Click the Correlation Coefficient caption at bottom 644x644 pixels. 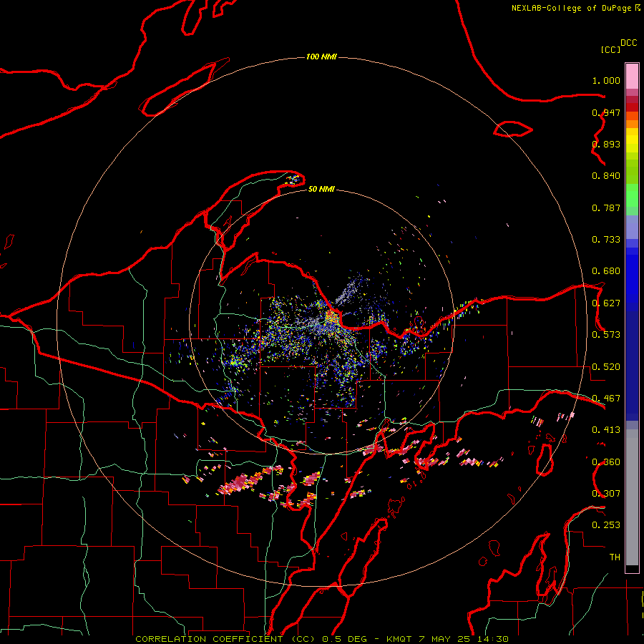tap(322, 639)
